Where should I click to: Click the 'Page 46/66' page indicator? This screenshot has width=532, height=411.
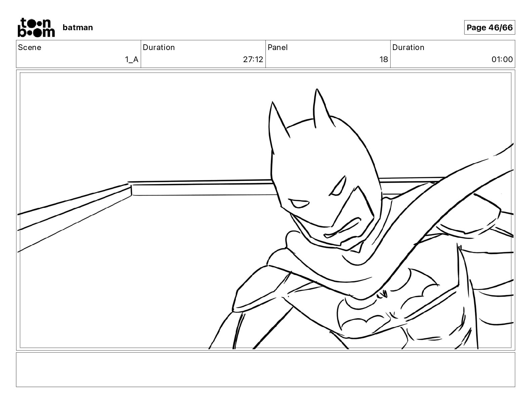[489, 28]
